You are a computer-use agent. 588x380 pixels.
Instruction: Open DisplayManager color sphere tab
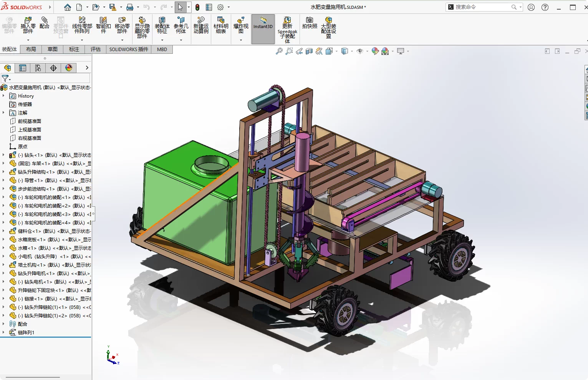point(69,68)
